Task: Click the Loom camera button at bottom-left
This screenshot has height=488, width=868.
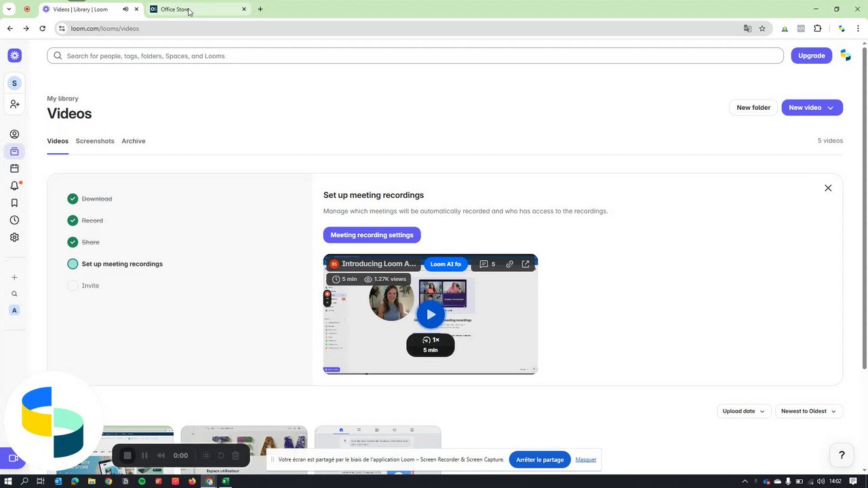Action: (12, 458)
